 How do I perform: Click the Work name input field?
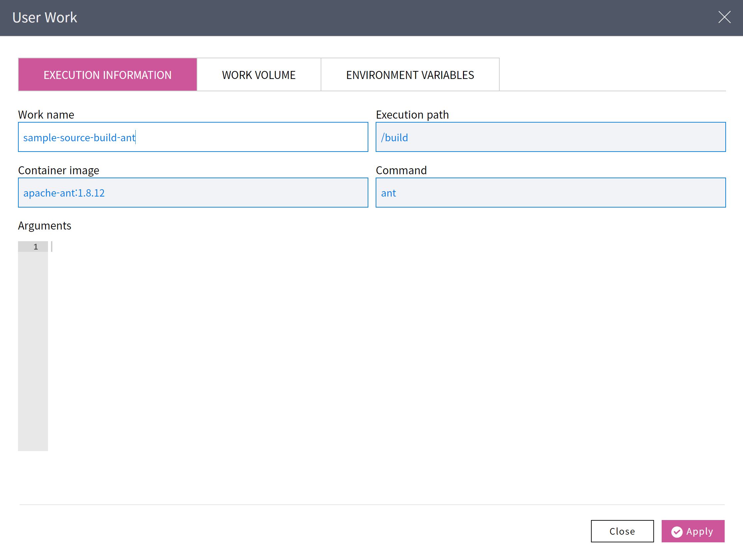click(235, 137)
